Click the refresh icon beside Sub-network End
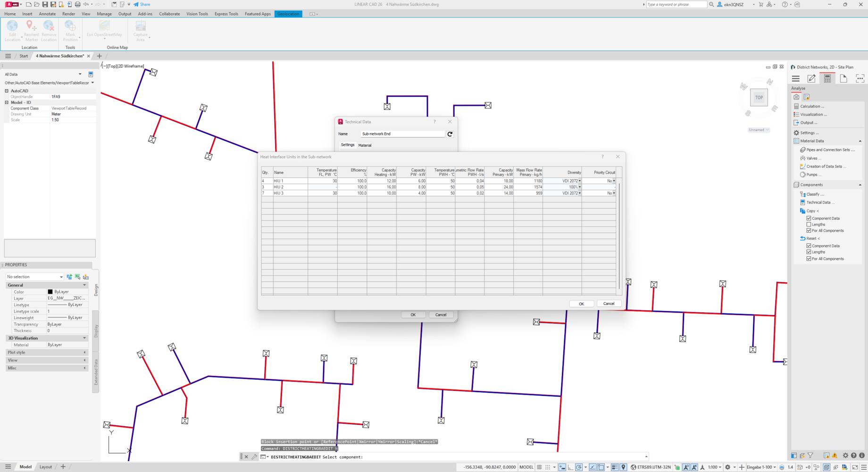868x472 pixels. click(x=450, y=134)
